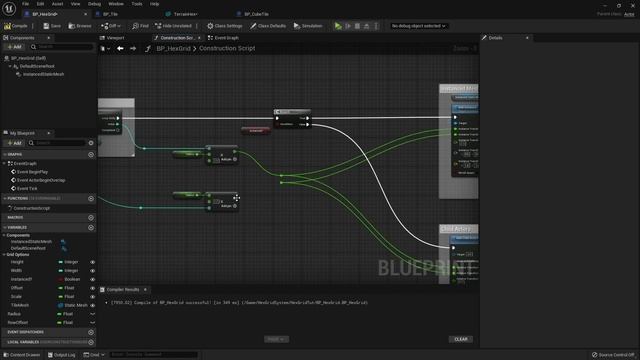Add an event dispatcher with its plus button
Image resolution: width=640 pixels, height=360 pixels.
(91, 332)
